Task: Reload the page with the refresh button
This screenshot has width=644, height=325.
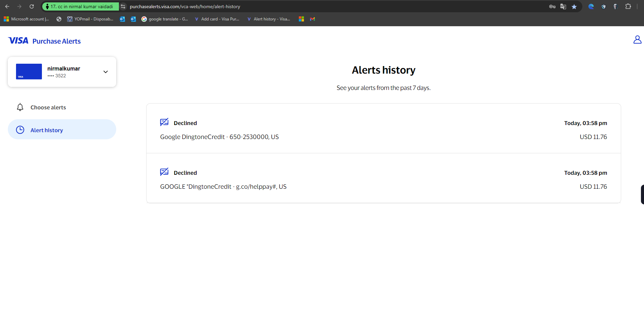Action: (32, 6)
